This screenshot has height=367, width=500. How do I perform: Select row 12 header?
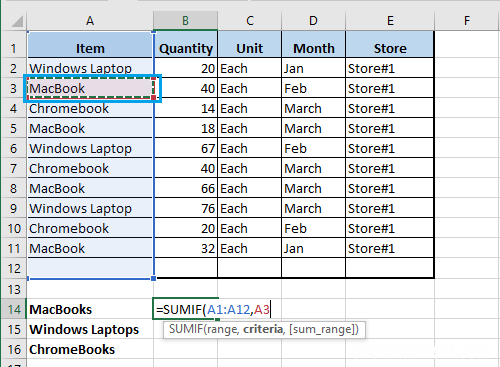click(x=13, y=268)
